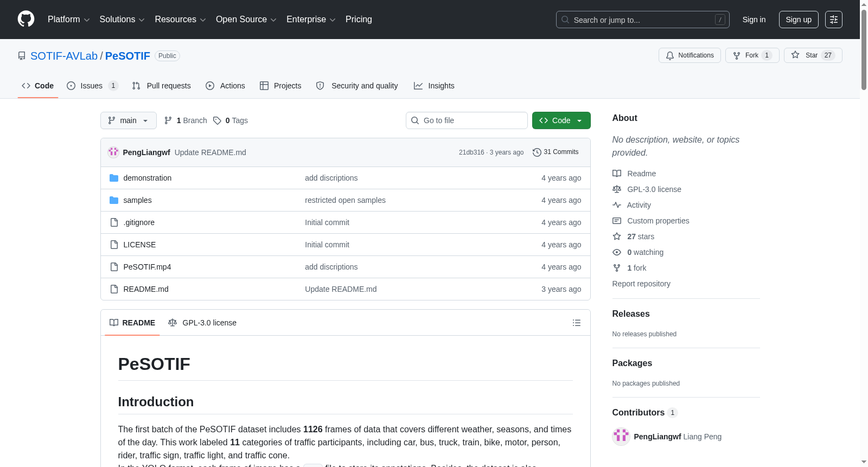This screenshot has width=868, height=467.
Task: Open the SOTIF-AVLab organization link
Action: tap(64, 56)
